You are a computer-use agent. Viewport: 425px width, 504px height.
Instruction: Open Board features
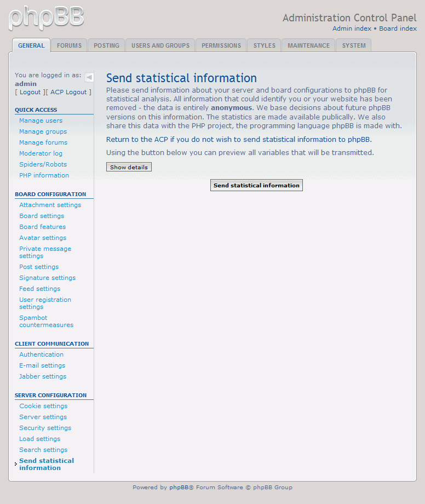(x=42, y=227)
